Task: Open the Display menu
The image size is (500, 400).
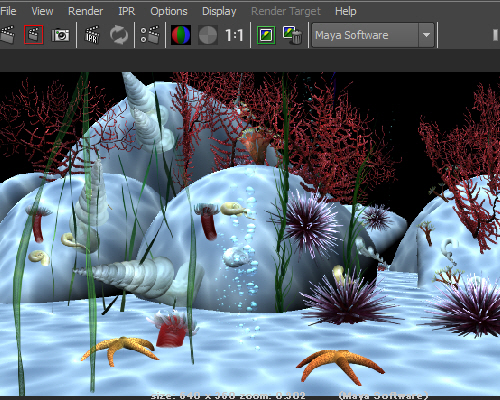Action: click(x=219, y=11)
